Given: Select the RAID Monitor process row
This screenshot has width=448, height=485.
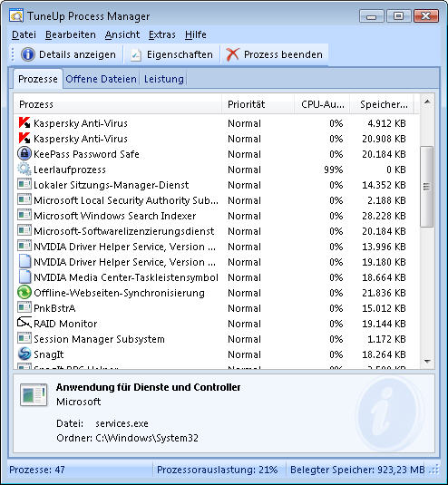Looking at the screenshot, I should 217,324.
